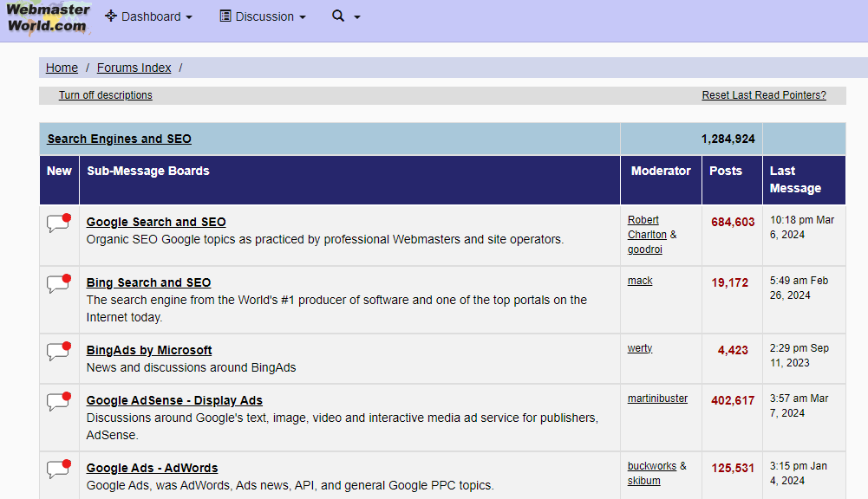Reset Last Read Pointers
The image size is (868, 499).
(763, 95)
